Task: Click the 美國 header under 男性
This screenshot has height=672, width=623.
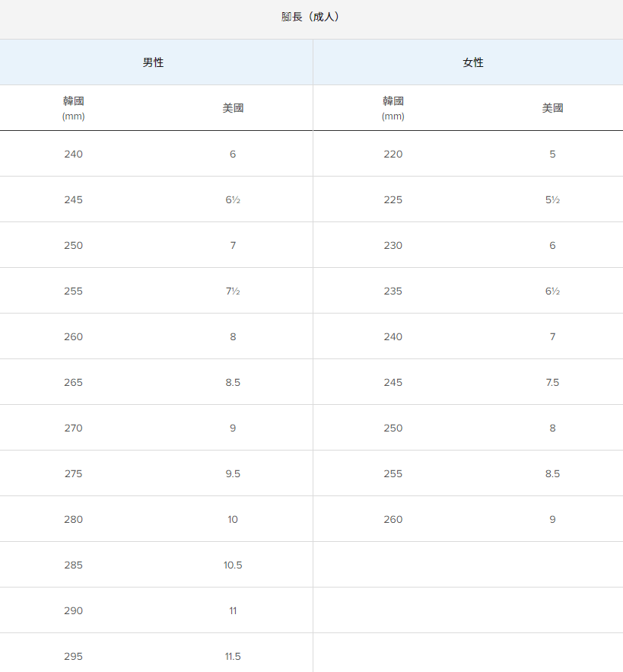Action: 233,108
